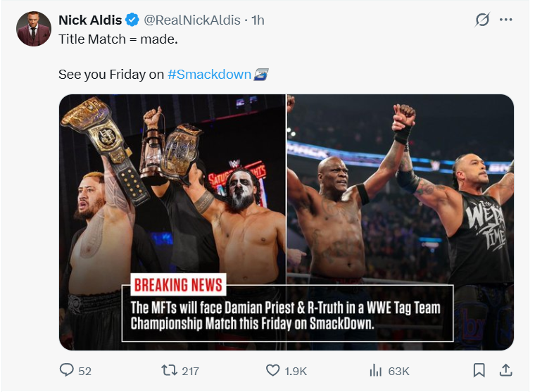The image size is (554, 392).
Task: Open the #Smackdown hashtag
Action: pos(209,74)
